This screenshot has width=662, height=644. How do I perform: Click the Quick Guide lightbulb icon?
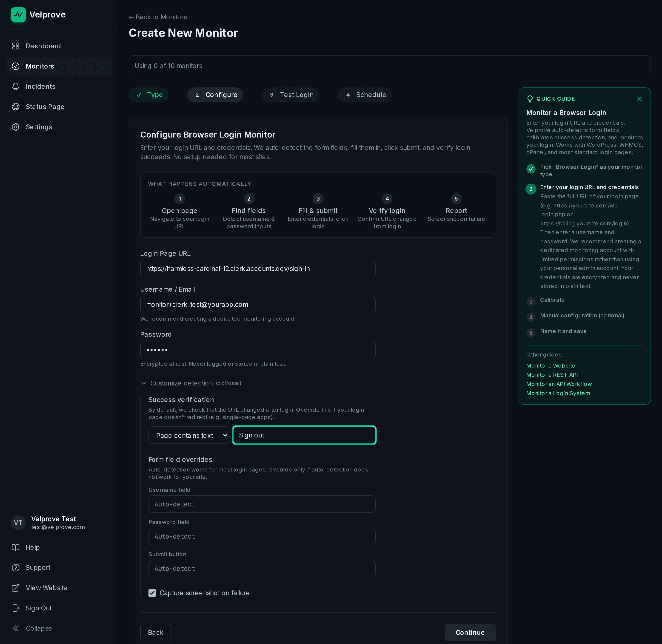pos(530,99)
